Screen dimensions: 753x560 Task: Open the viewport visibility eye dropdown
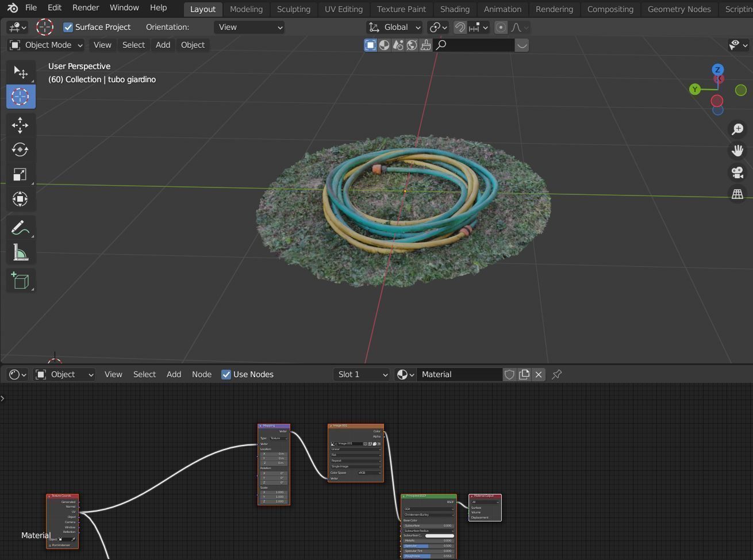[738, 45]
